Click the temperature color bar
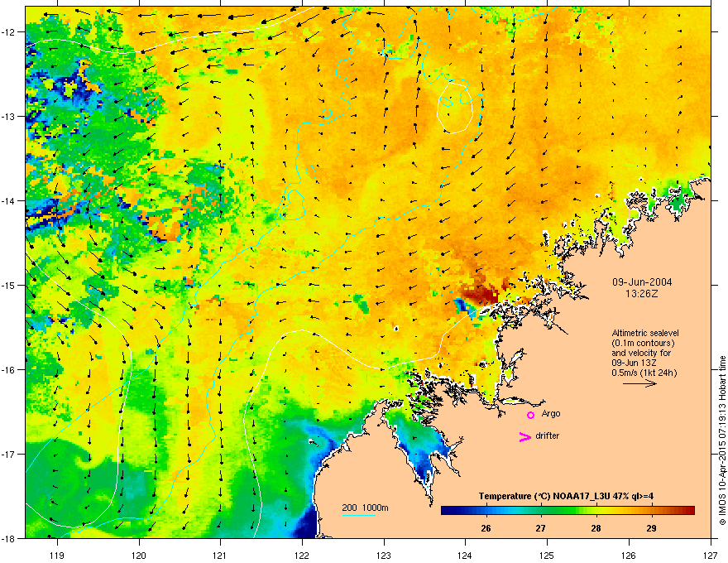Image resolution: width=728 pixels, height=563 pixels. point(568,511)
